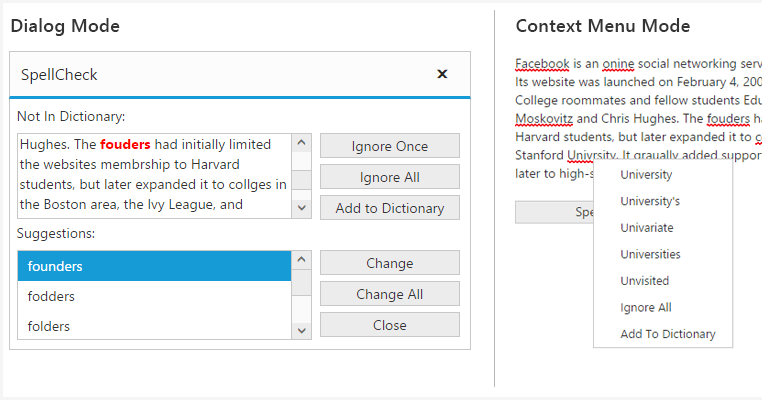Click the Ignore Once button
Screen dimensions: 762x400
(x=389, y=146)
